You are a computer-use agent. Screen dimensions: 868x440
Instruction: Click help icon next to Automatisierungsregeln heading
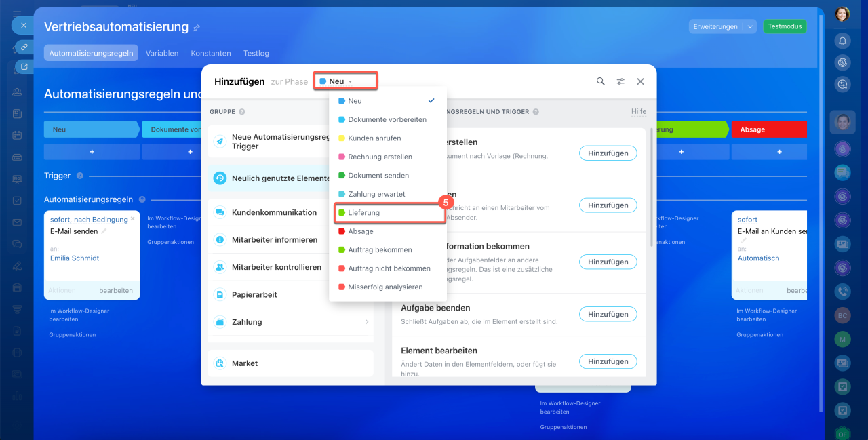tap(142, 199)
